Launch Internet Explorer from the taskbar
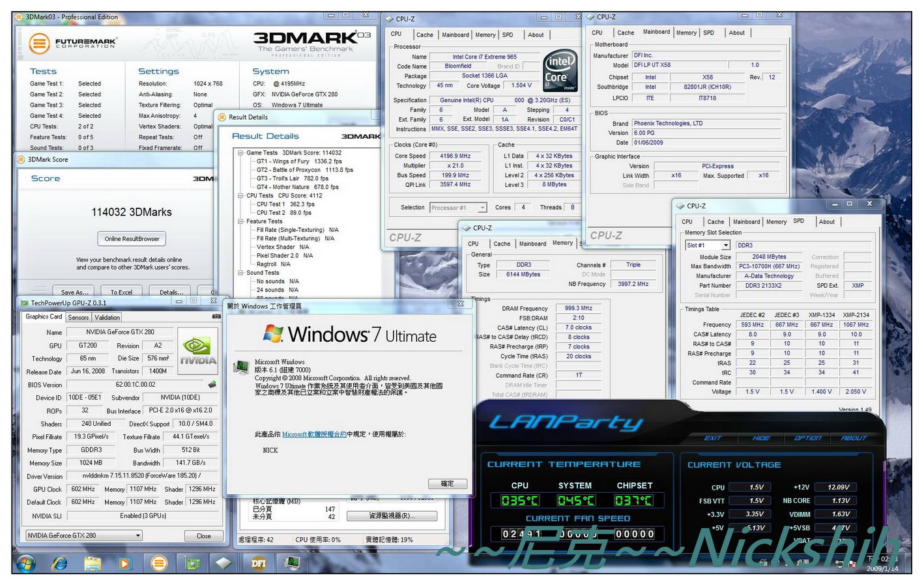Screen dimensions: 924x586 click(x=59, y=563)
